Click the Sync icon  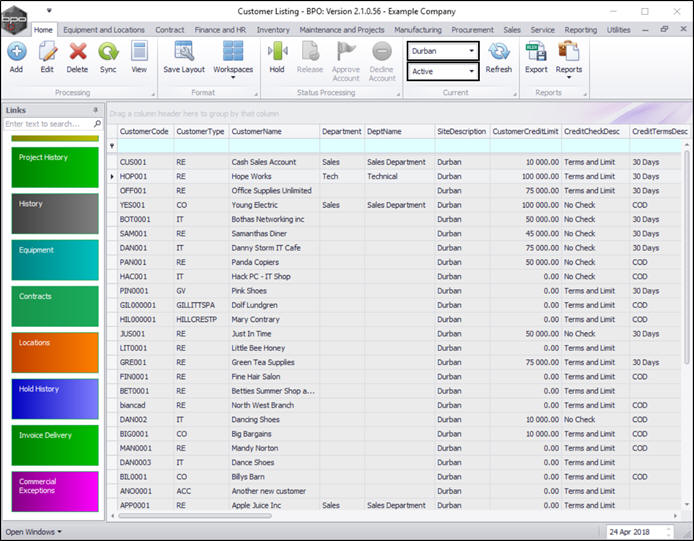[x=108, y=55]
